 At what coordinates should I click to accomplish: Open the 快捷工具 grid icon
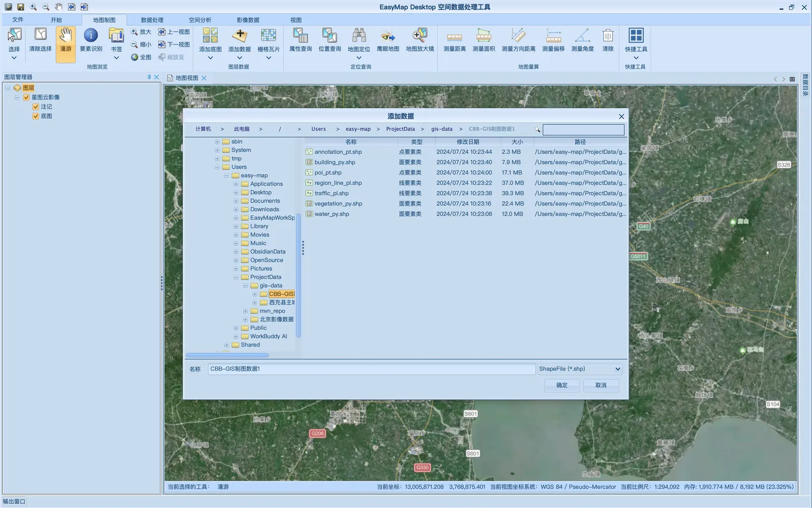636,36
